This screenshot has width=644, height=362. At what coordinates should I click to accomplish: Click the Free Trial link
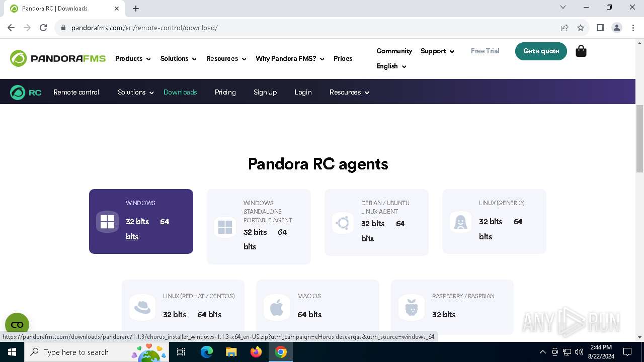pyautogui.click(x=485, y=51)
